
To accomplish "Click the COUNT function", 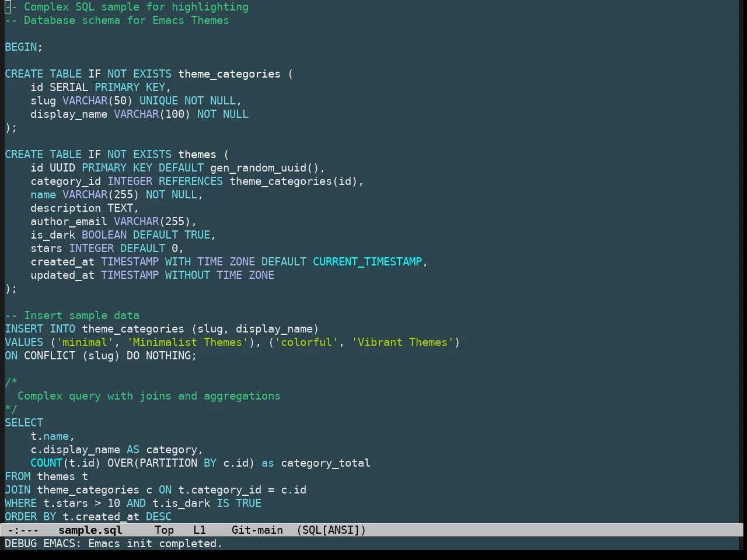I will tap(47, 463).
